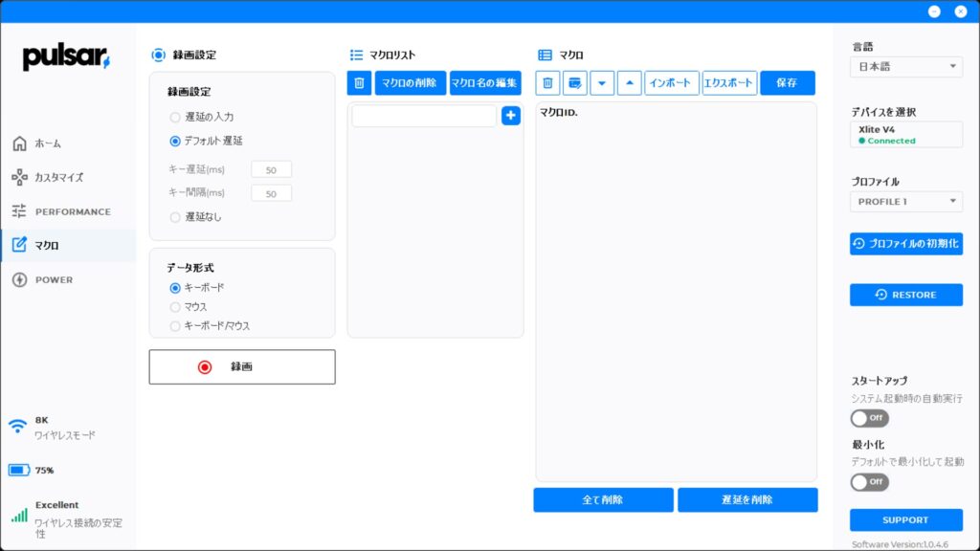Viewport: 980px width, 551px height.
Task: Click the エクスポート button
Action: [728, 83]
